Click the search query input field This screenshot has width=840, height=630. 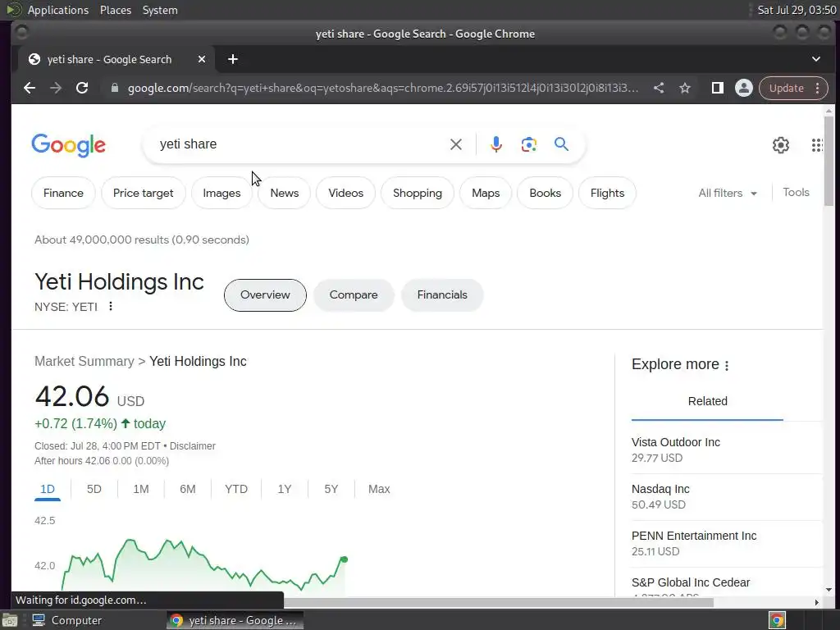(x=300, y=144)
